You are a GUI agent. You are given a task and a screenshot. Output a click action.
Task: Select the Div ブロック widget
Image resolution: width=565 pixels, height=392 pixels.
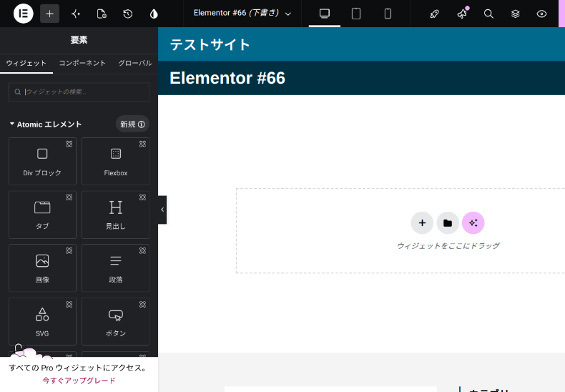point(42,161)
